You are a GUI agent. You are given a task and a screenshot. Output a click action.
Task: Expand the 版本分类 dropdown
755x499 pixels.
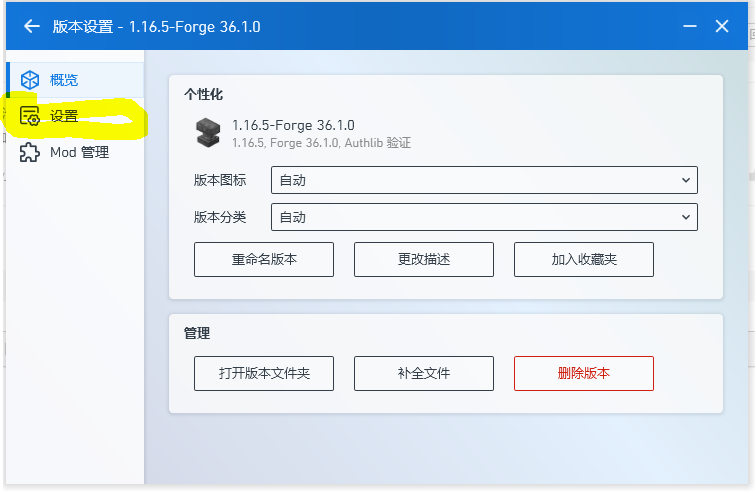[484, 217]
